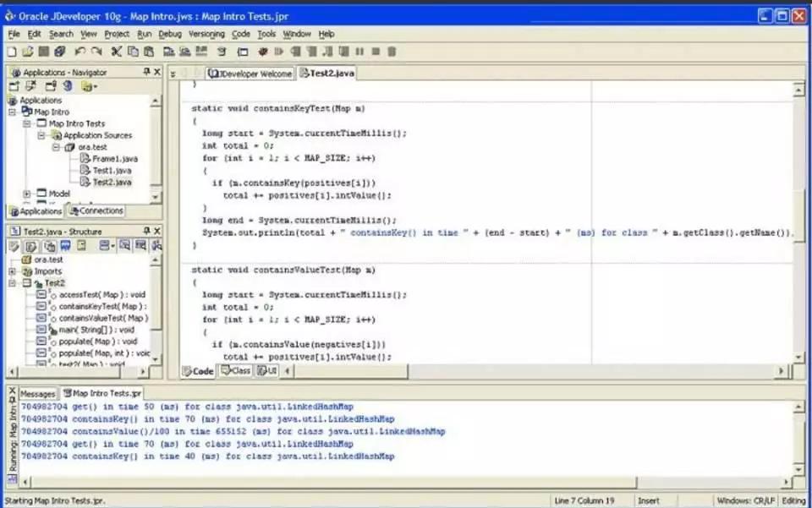Click the Pause icon in debug toolbar
Image resolution: width=812 pixels, height=508 pixels.
pyautogui.click(x=360, y=52)
